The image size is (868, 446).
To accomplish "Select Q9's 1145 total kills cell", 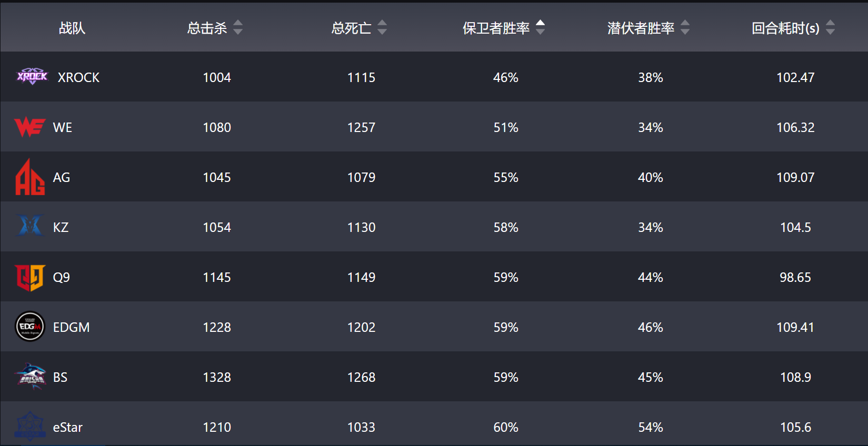I will pyautogui.click(x=217, y=277).
